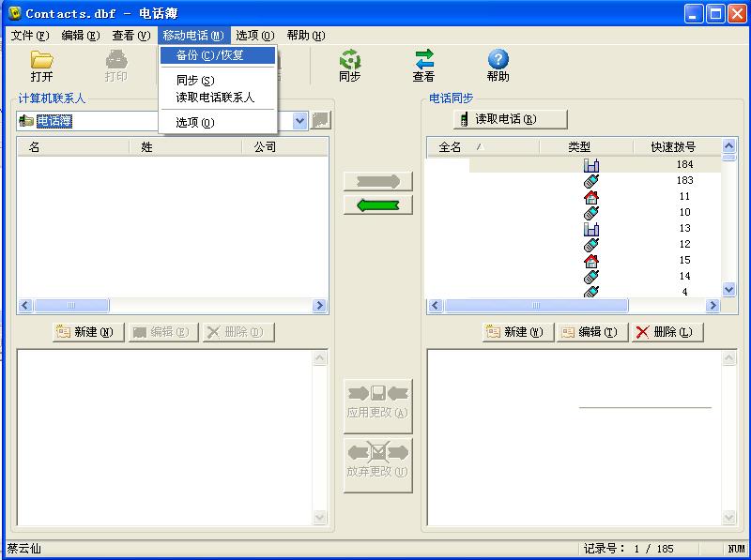751x560 pixels.
Task: Select the home type icon in row 11
Action: (x=591, y=197)
